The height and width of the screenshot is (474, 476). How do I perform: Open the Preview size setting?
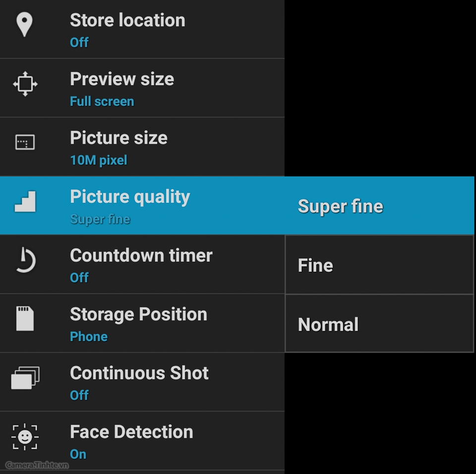point(142,88)
